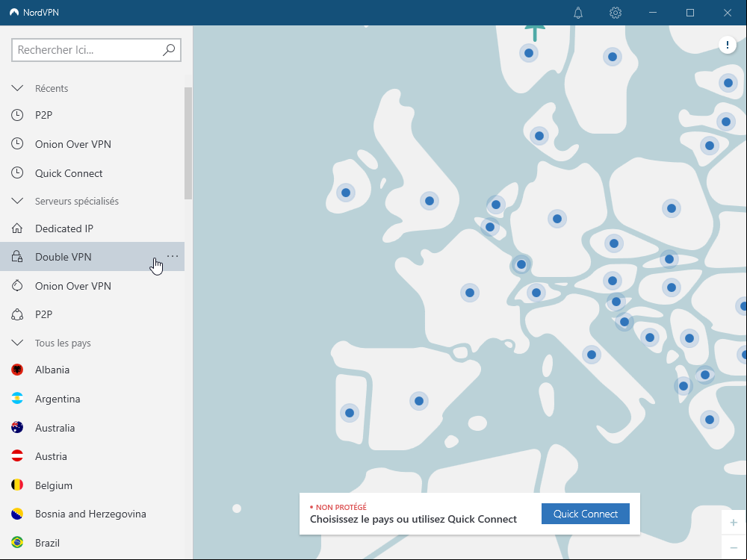Collapse the Serveurs spécialisés section
This screenshot has width=747, height=560.
point(17,201)
